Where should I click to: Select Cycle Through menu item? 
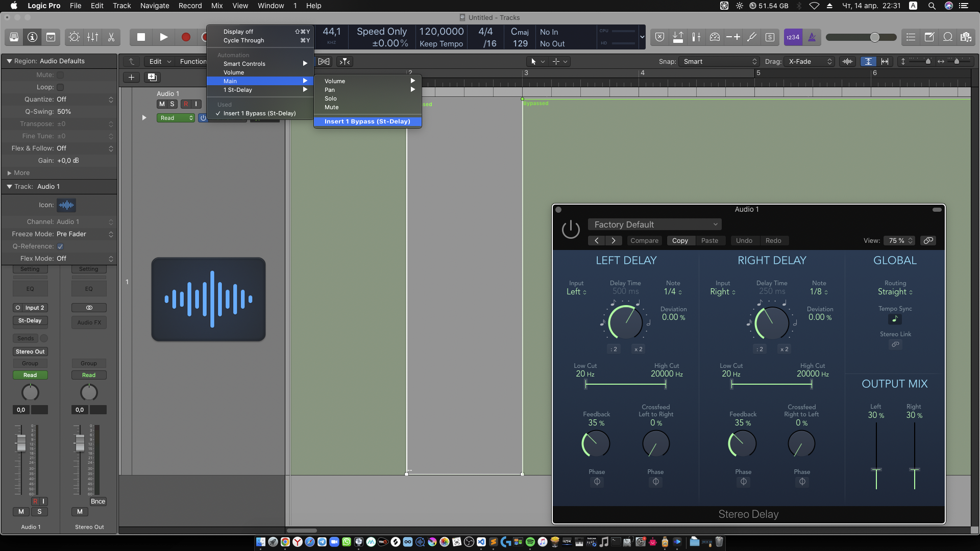[x=260, y=40]
